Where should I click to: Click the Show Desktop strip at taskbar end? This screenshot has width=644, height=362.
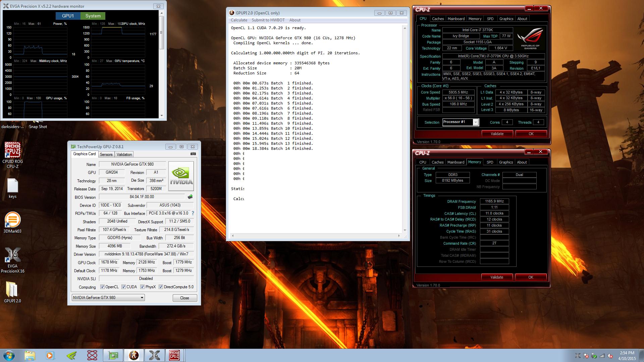click(x=641, y=355)
